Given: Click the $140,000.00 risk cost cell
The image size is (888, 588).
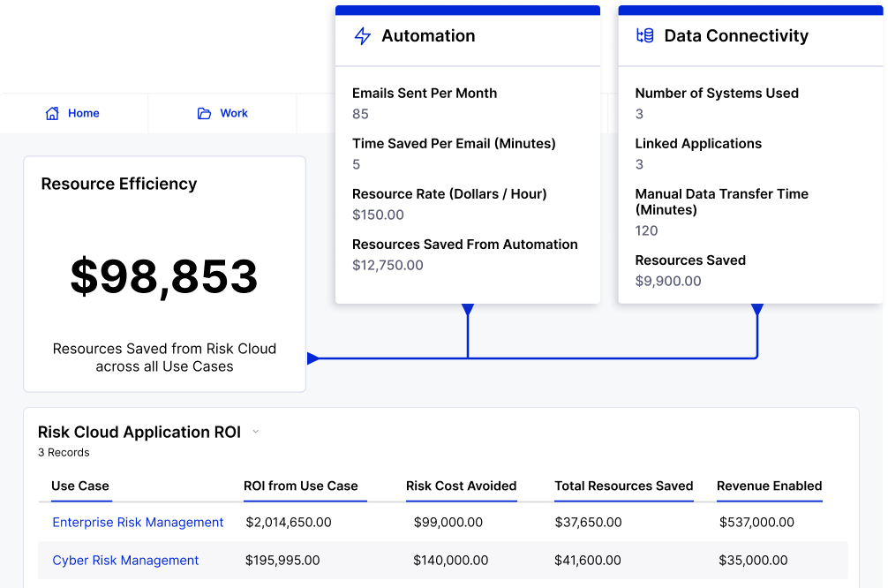Looking at the screenshot, I should click(x=450, y=561).
